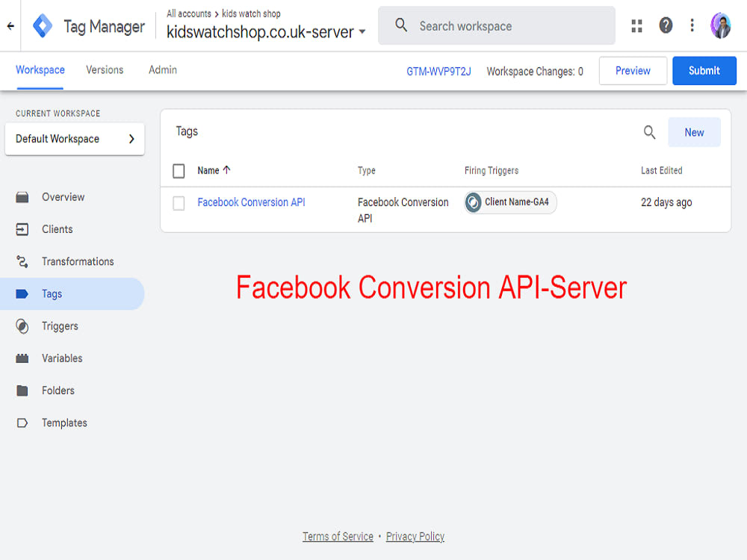747x560 pixels.
Task: Open the Overview menu item
Action: pyautogui.click(x=63, y=197)
